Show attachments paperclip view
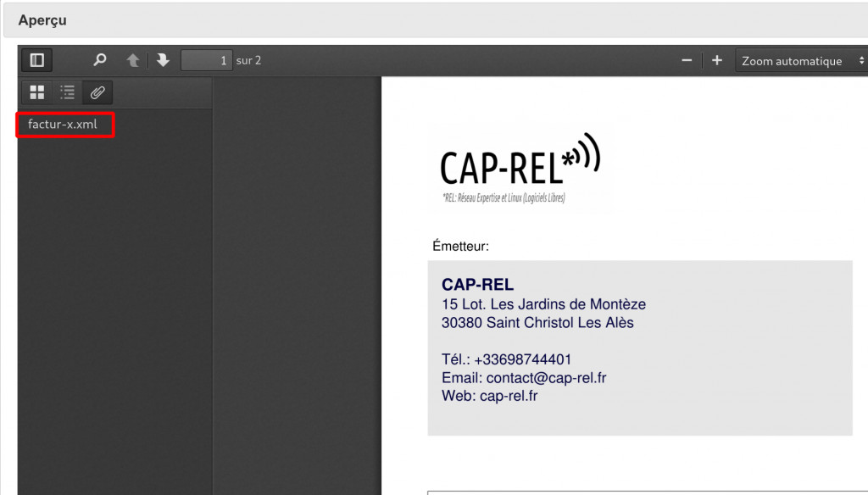Viewport: 868px width, 495px height. 97,92
